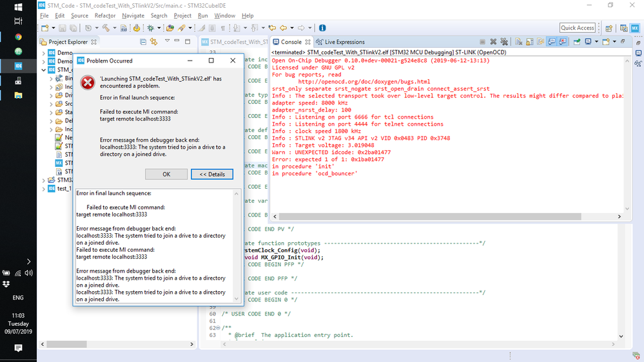
Task: Click details pane scrollbar down arrow
Action: tap(237, 298)
